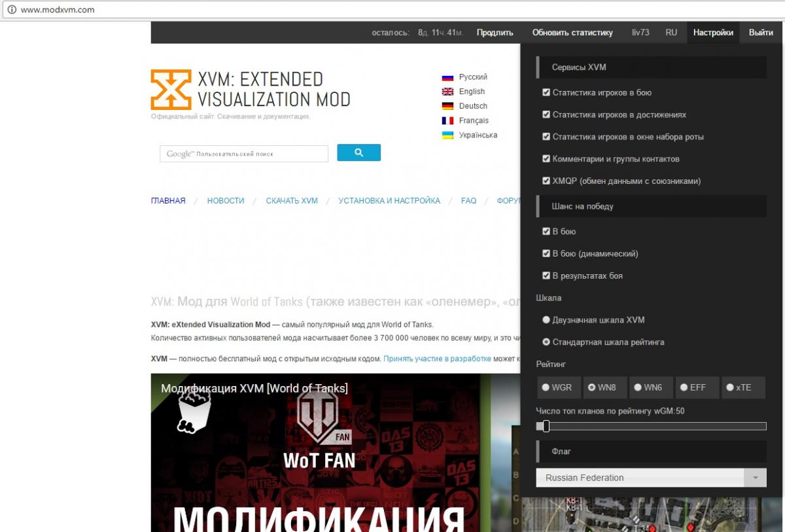This screenshot has width=785, height=532.
Task: Click the Настройки tab in top bar
Action: [713, 32]
